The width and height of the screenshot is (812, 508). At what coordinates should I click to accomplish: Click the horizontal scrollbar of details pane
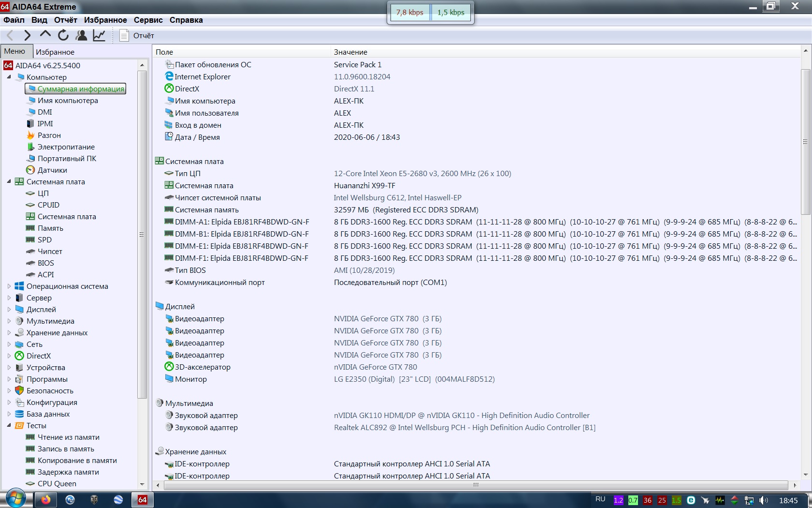pyautogui.click(x=476, y=485)
